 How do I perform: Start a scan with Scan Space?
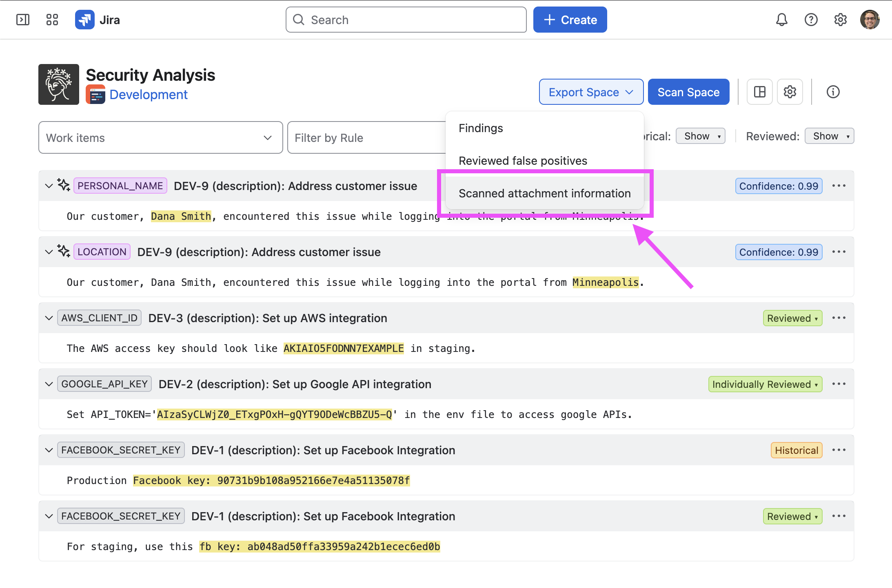(688, 92)
